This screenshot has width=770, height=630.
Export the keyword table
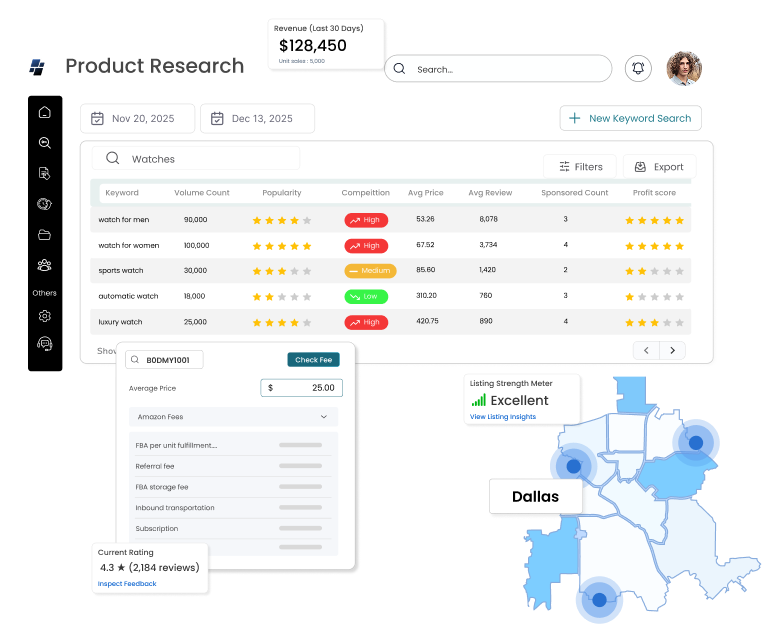coord(659,167)
